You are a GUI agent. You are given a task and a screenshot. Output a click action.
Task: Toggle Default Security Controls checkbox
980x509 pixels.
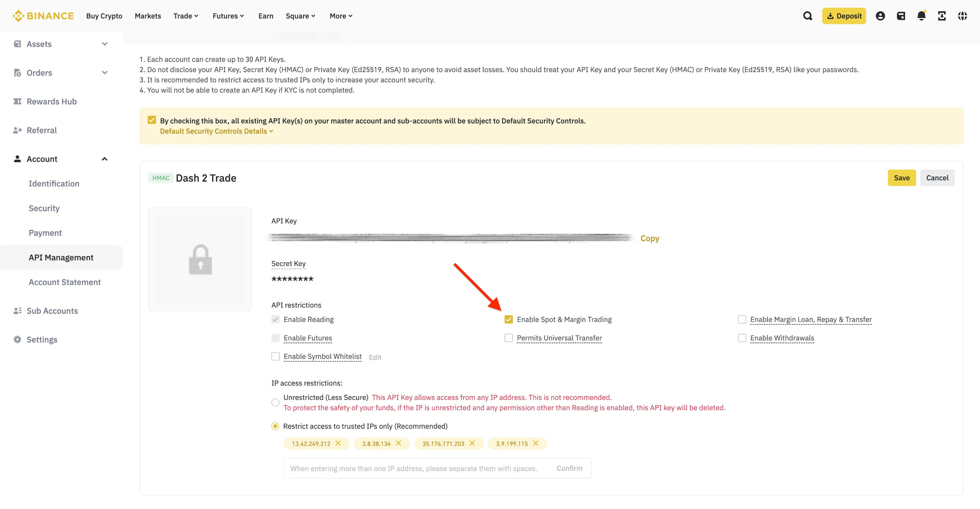point(152,120)
